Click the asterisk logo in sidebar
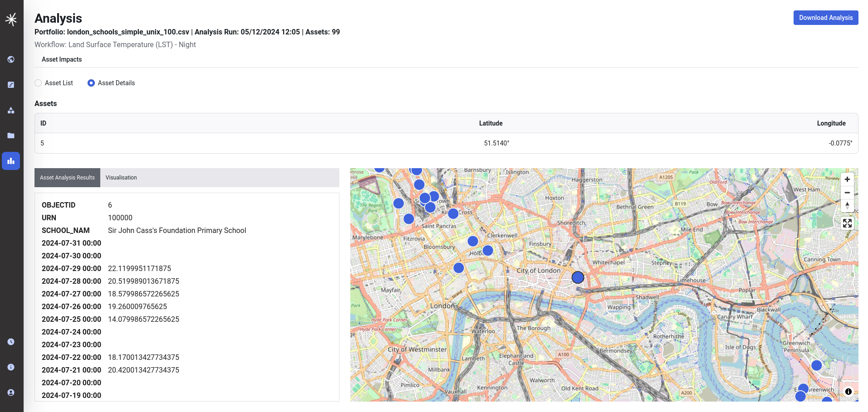Viewport: 868px width, 412px height. (11, 19)
